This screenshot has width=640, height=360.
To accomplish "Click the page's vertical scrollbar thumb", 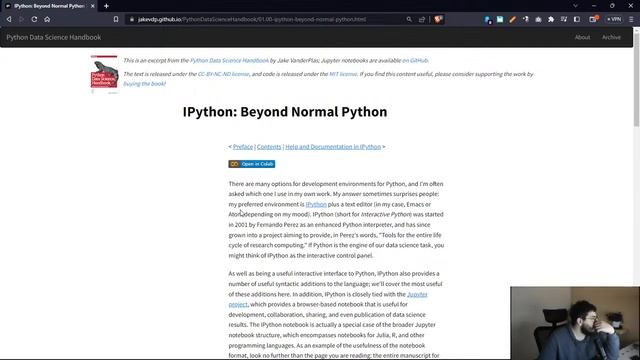I will pos(636,80).
